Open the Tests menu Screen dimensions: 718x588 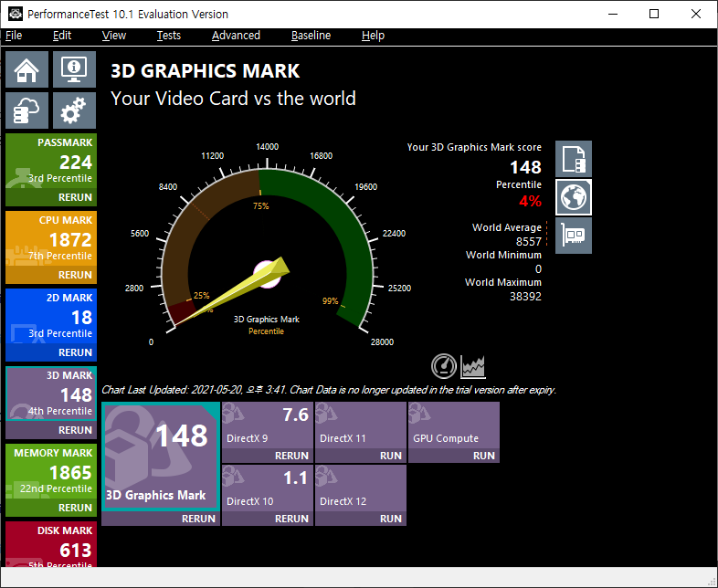click(168, 36)
